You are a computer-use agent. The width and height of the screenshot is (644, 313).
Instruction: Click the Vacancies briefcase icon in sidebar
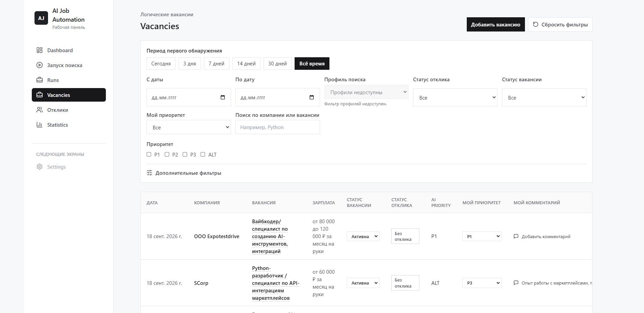[x=40, y=95]
